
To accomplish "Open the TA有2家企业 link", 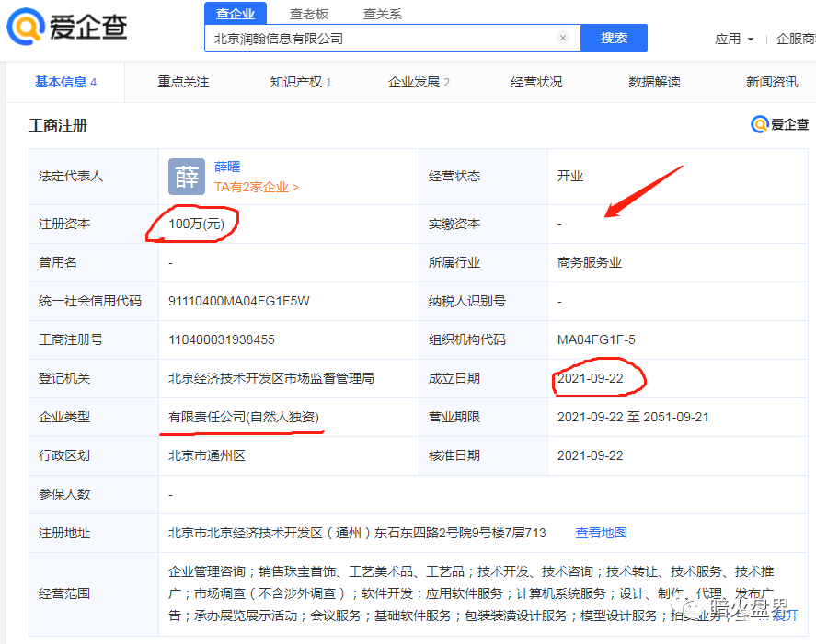I will click(x=257, y=187).
